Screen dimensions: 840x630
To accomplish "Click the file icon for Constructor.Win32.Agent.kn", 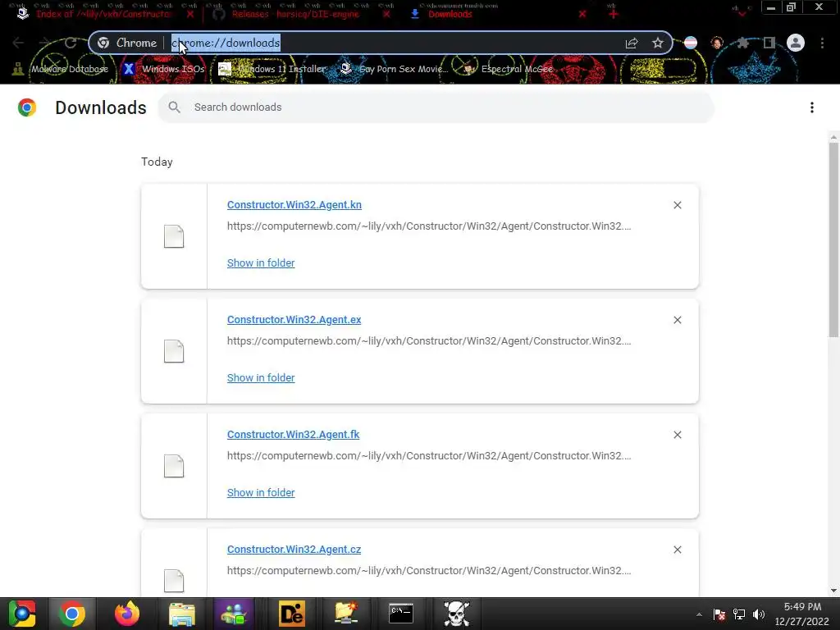I will coord(174,236).
